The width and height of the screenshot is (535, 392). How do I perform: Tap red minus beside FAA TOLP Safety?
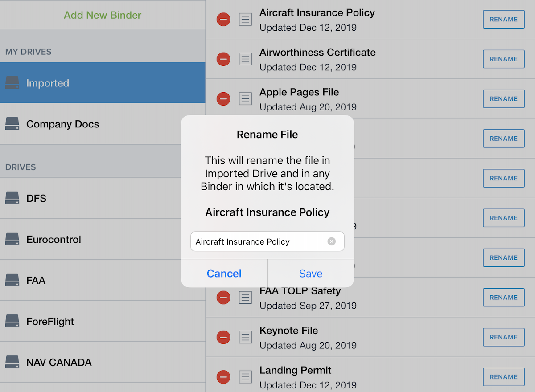click(x=223, y=298)
